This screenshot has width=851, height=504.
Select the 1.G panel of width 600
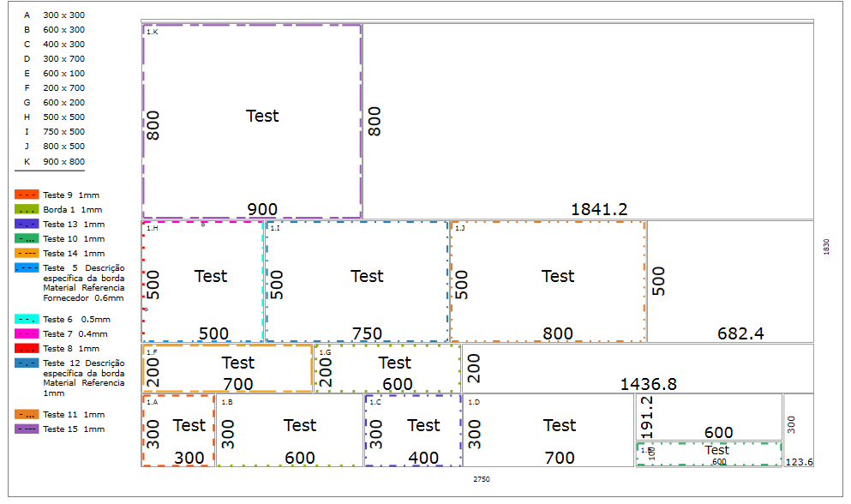point(387,369)
